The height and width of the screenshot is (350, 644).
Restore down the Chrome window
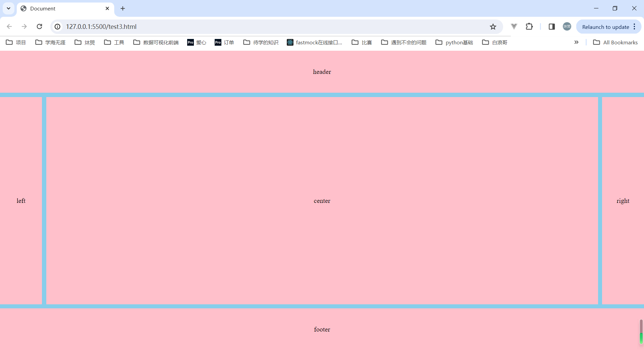(615, 8)
